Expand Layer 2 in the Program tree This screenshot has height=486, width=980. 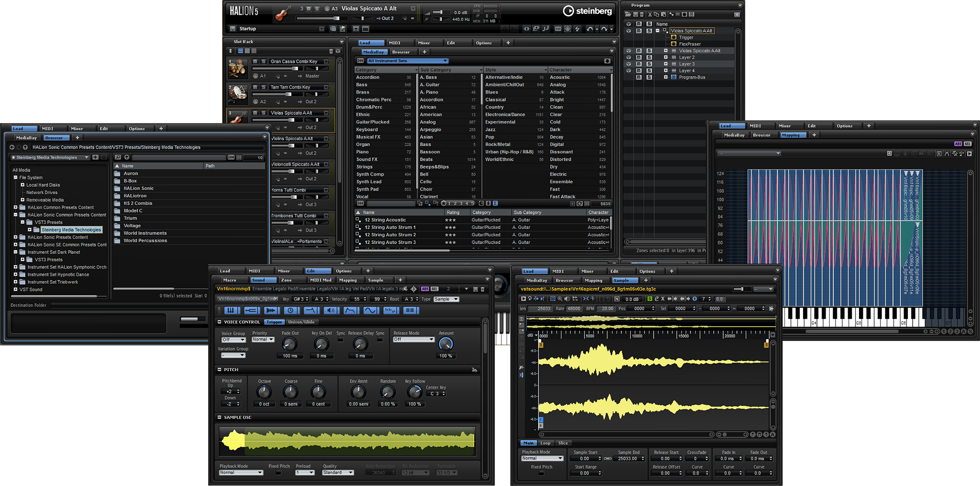(666, 57)
